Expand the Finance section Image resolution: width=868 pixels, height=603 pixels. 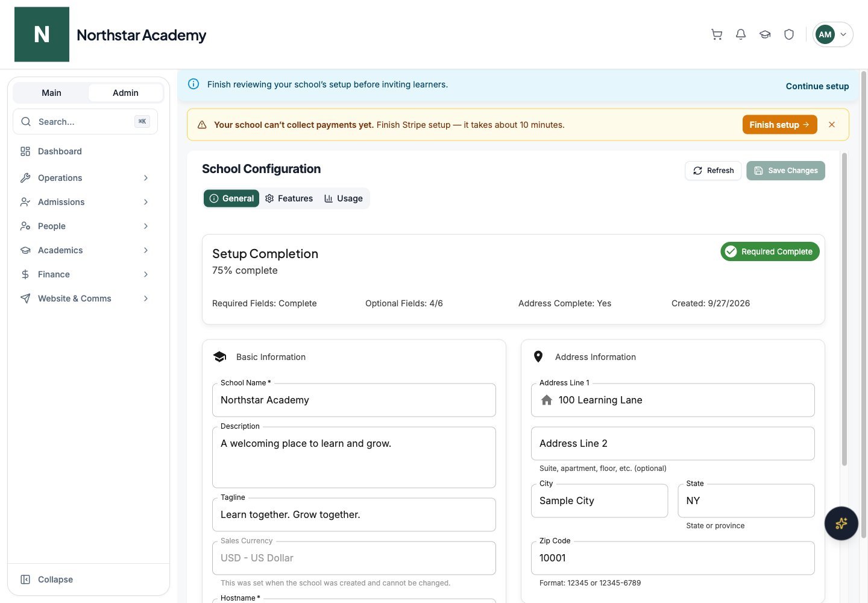point(84,274)
